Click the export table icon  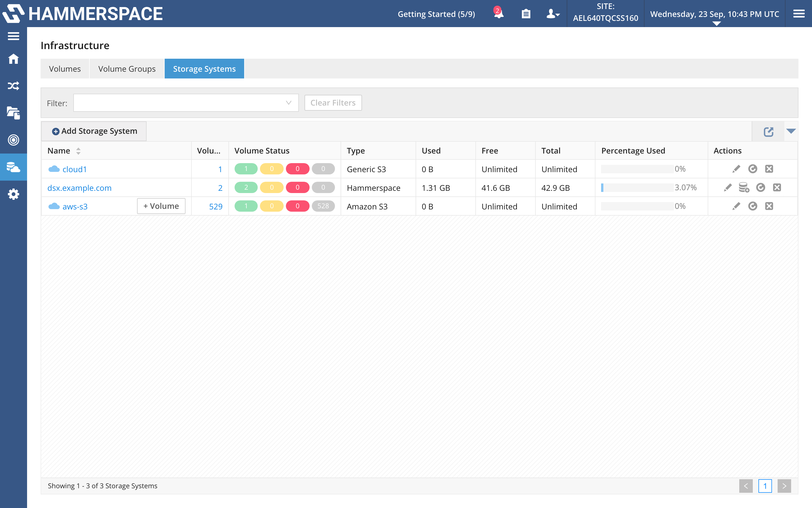click(x=769, y=132)
